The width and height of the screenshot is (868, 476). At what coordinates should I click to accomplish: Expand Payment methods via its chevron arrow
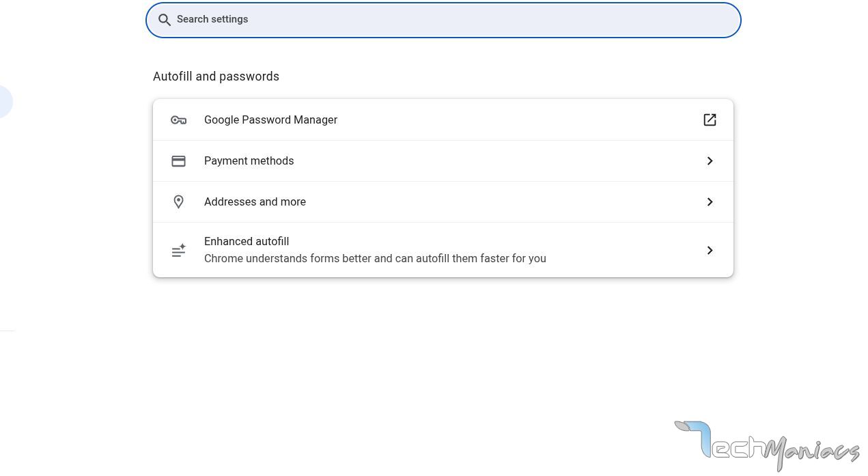[x=710, y=161]
